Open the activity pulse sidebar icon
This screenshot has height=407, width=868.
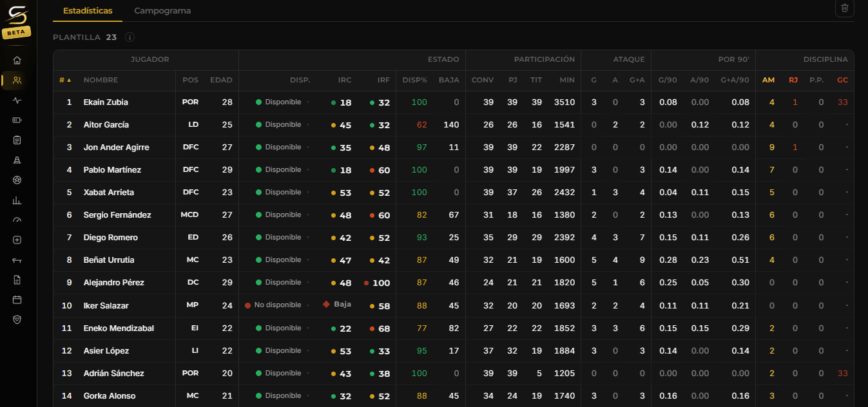17,100
